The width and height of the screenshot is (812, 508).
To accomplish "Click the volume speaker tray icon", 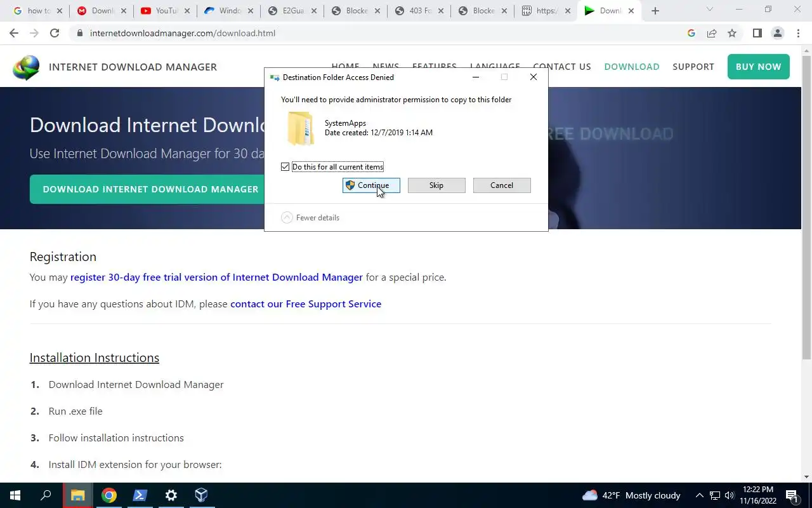I will [730, 495].
